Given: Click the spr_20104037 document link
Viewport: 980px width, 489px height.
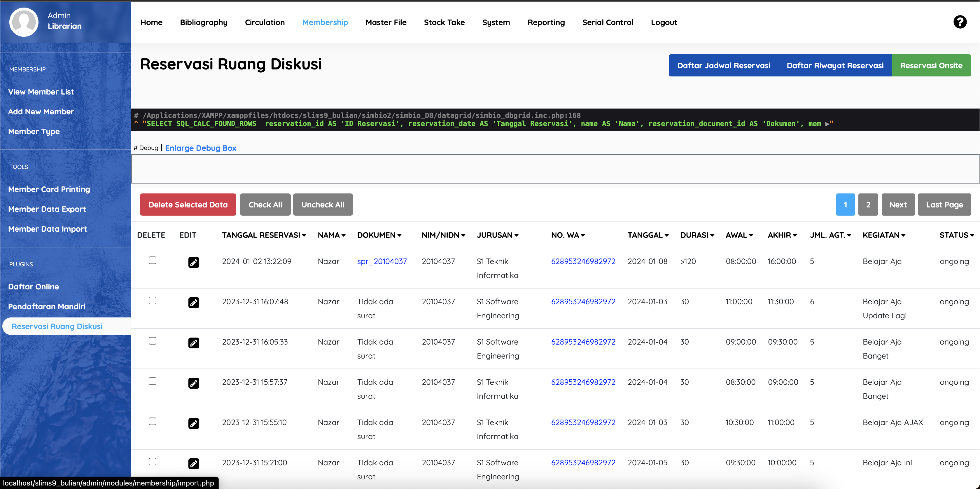Looking at the screenshot, I should pyautogui.click(x=382, y=261).
